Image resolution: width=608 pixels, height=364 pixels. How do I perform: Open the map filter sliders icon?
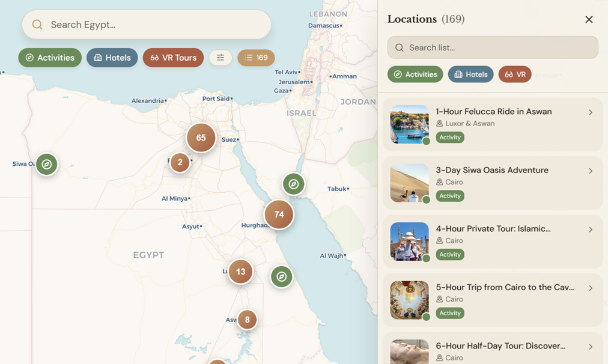click(x=220, y=58)
